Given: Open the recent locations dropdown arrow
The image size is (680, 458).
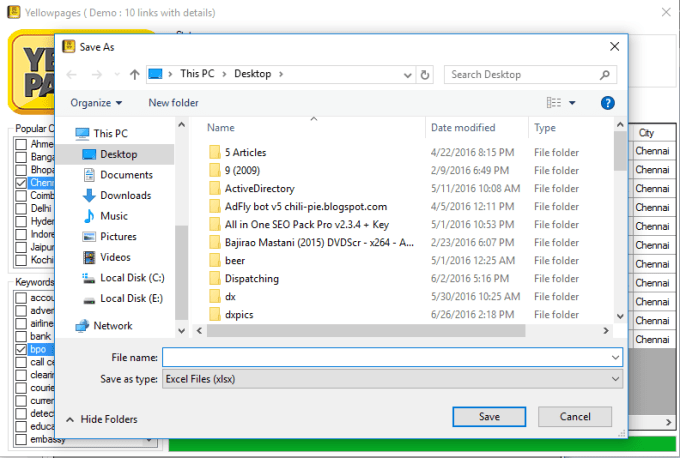Looking at the screenshot, I should click(117, 75).
